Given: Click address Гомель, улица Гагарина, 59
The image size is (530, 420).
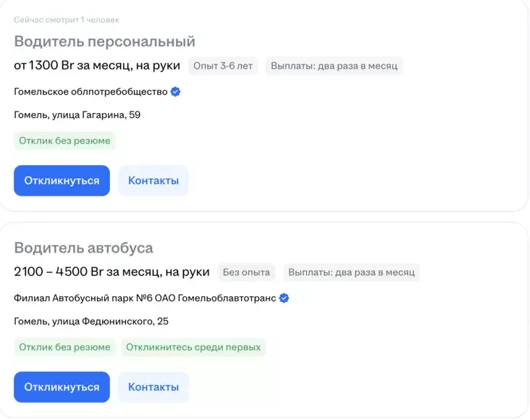Looking at the screenshot, I should 77,115.
